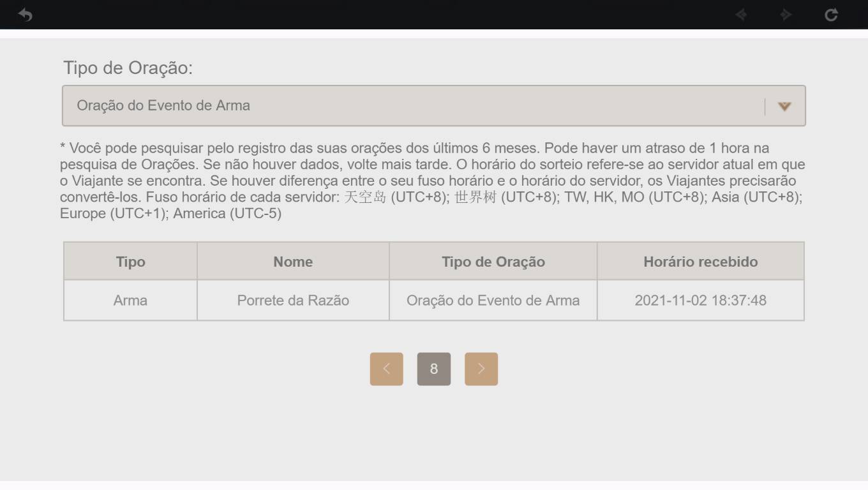The image size is (868, 490).
Task: Go to the next page of wish records
Action: click(481, 369)
